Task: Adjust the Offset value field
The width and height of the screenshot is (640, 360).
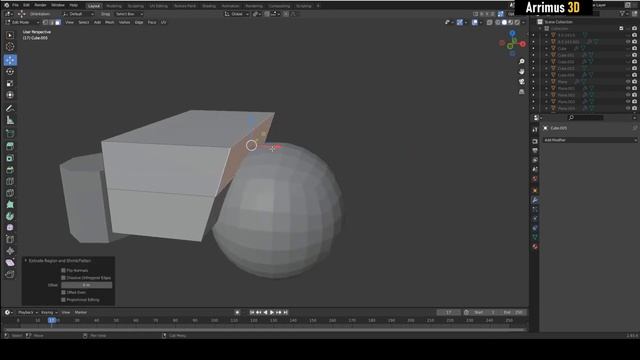Action: pyautogui.click(x=87, y=285)
